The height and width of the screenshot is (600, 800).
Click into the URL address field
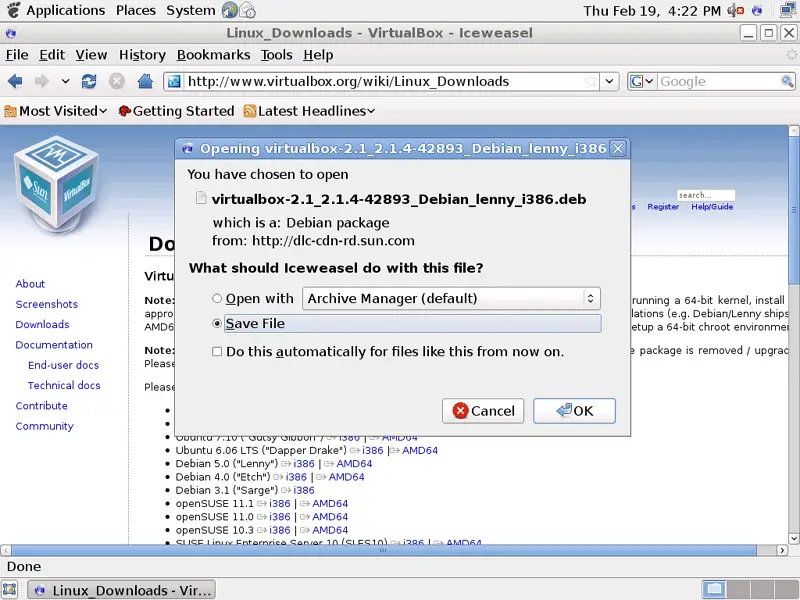coord(384,81)
